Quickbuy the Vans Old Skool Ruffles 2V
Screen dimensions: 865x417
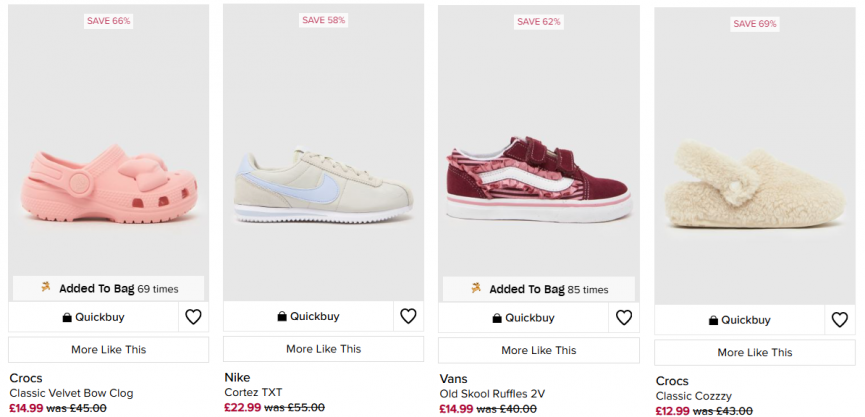(x=523, y=318)
